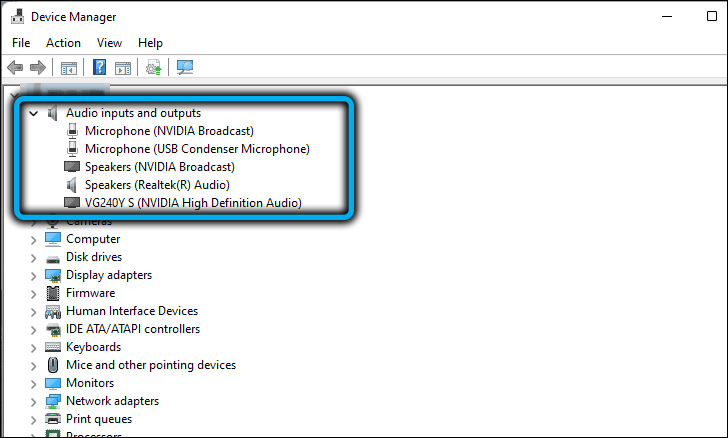Open the Action menu
This screenshot has width=728, height=438.
[x=63, y=43]
